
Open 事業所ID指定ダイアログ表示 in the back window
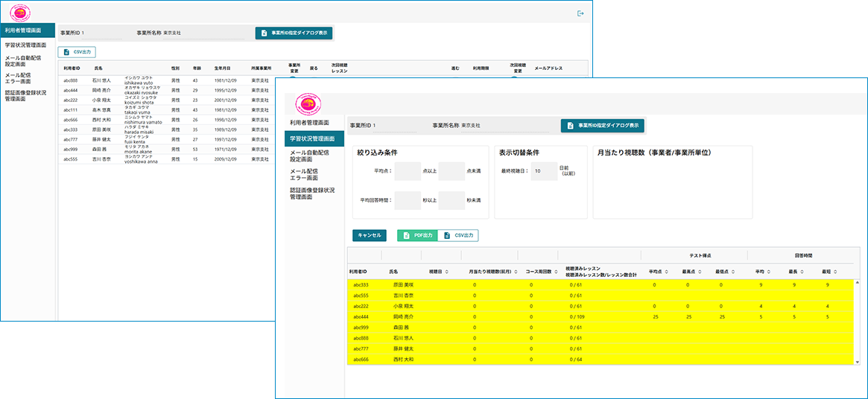294,33
